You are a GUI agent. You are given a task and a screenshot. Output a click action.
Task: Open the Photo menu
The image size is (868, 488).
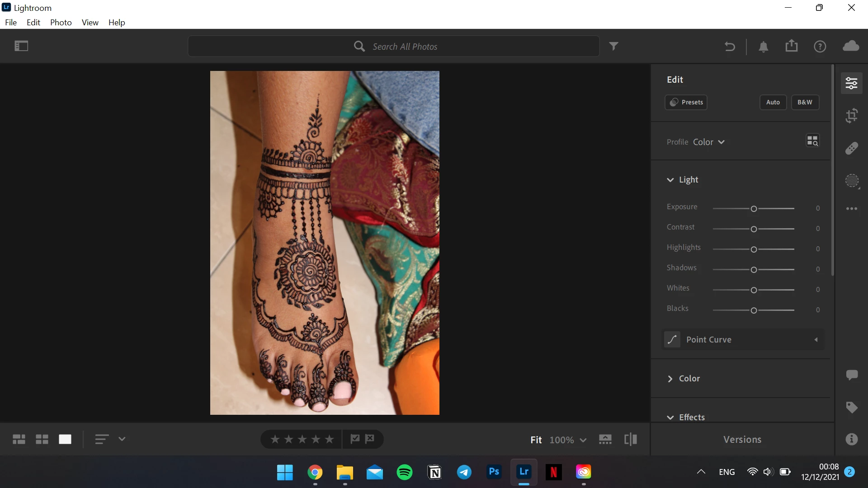click(61, 23)
